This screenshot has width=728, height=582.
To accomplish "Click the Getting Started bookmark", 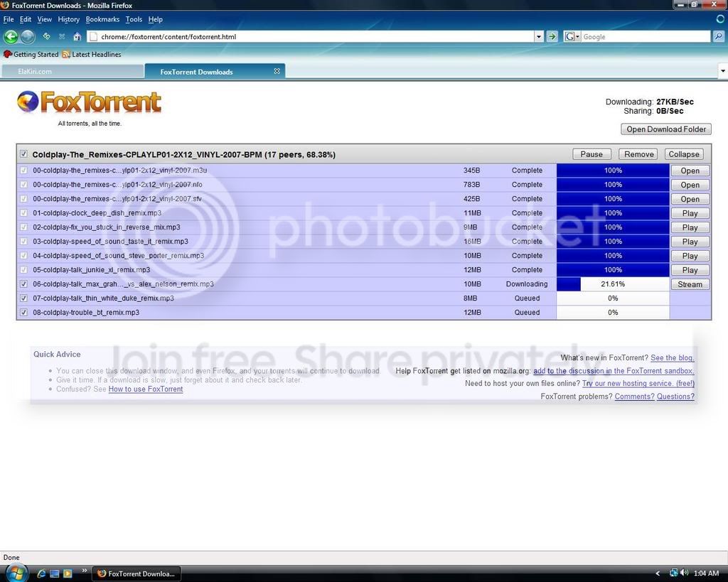I will pyautogui.click(x=31, y=54).
